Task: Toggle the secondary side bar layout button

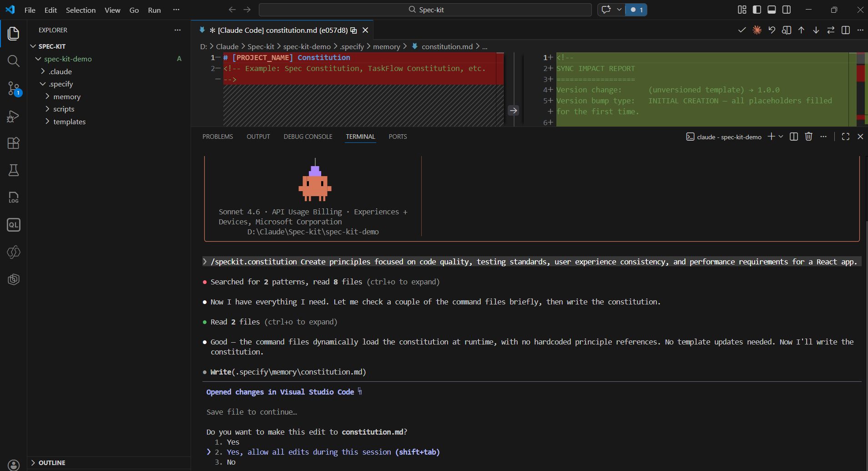Action: pyautogui.click(x=787, y=10)
